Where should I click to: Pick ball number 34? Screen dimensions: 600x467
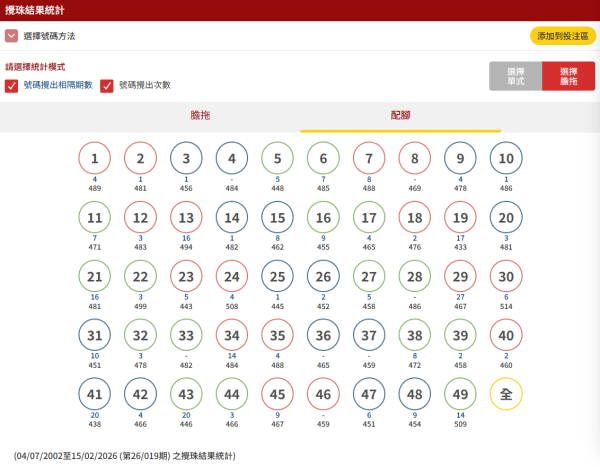coord(232,335)
